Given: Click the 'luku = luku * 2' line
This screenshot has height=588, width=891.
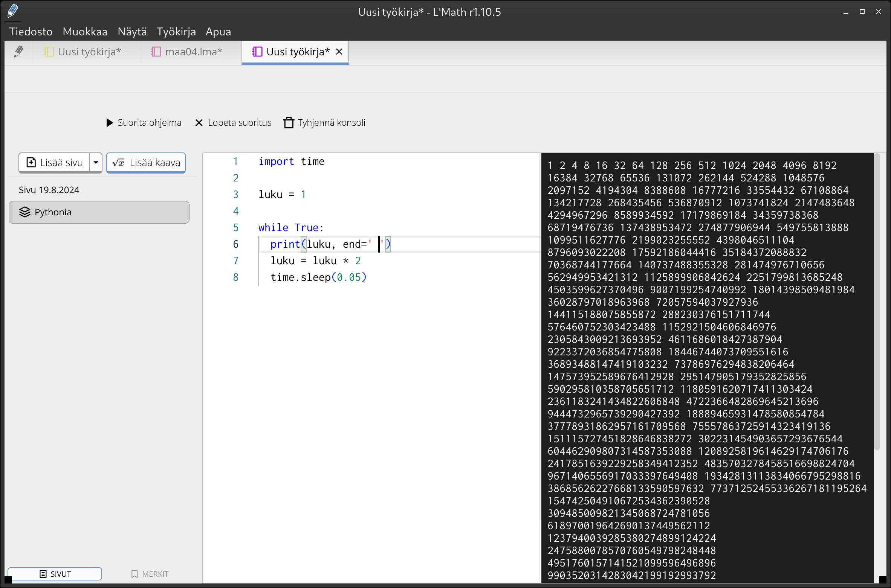Looking at the screenshot, I should 315,261.
